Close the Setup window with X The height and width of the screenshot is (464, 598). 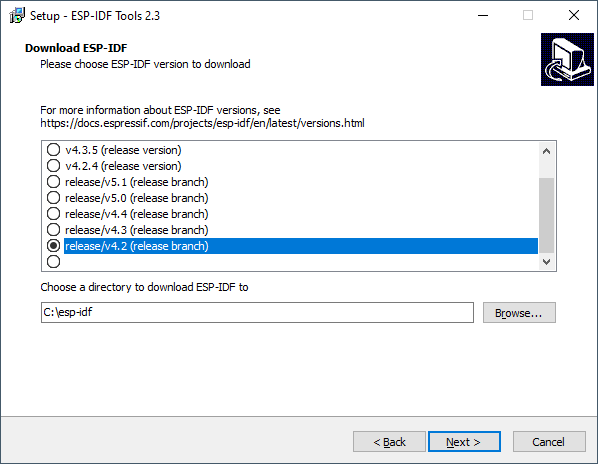(x=574, y=15)
